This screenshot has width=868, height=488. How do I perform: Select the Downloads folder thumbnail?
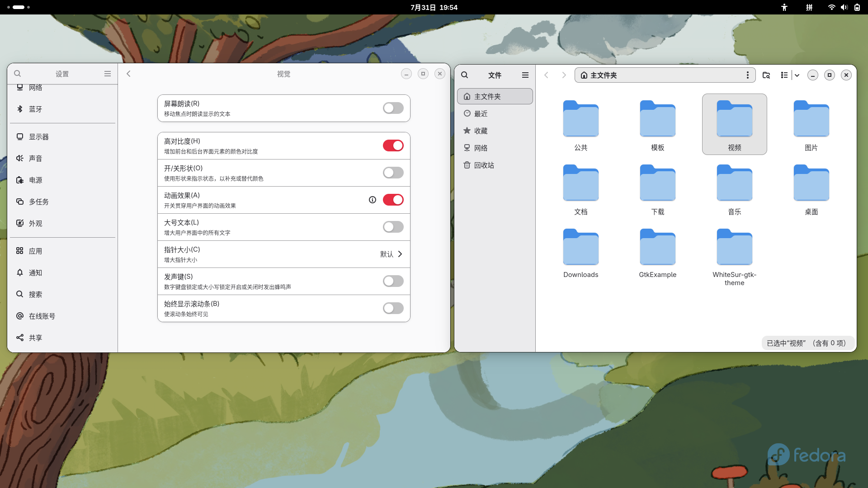(x=580, y=247)
